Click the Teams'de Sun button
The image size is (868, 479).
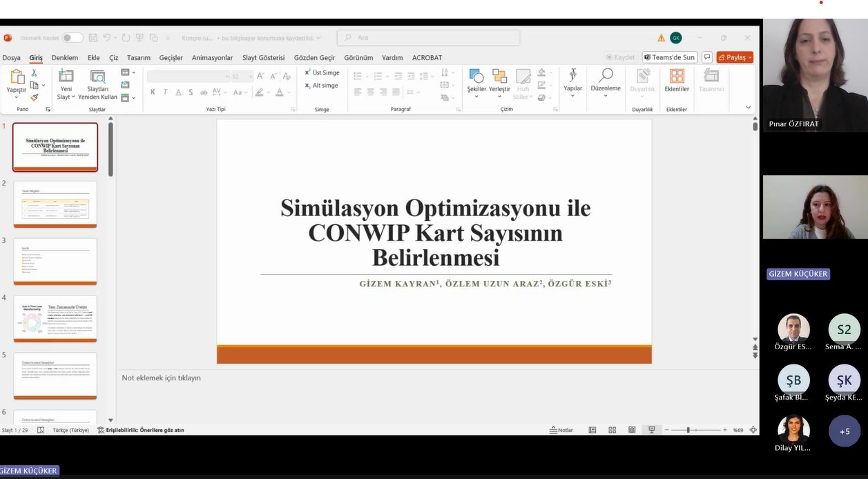[669, 57]
